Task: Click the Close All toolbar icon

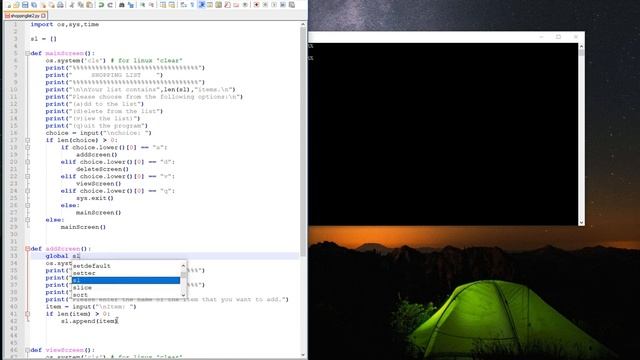Action: point(52,5)
